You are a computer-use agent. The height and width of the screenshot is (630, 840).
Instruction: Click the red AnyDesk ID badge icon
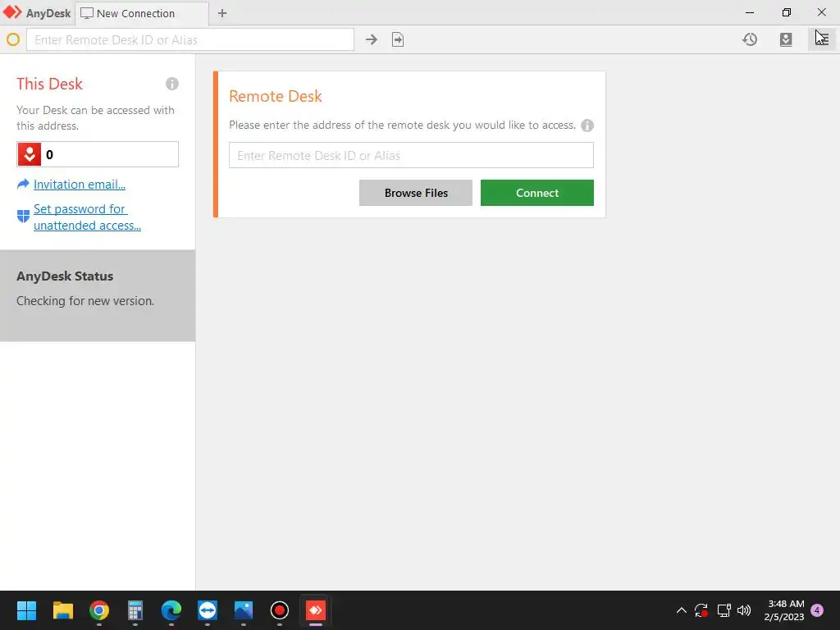(30, 154)
